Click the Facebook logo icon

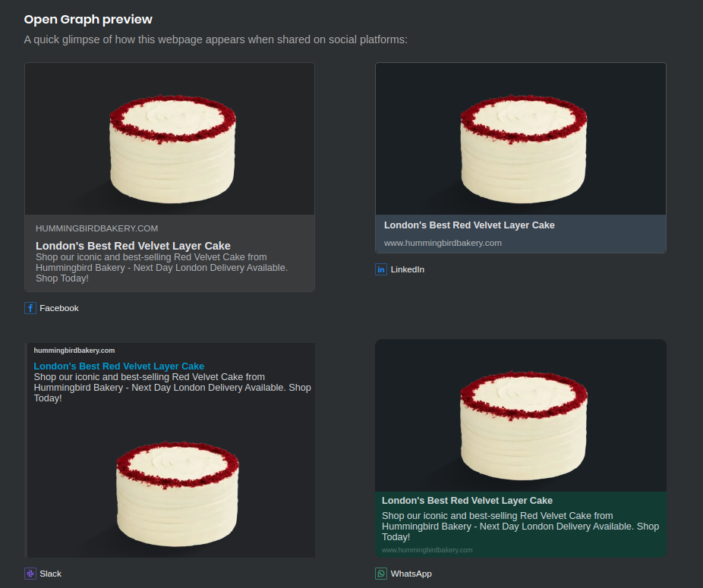[x=30, y=308]
